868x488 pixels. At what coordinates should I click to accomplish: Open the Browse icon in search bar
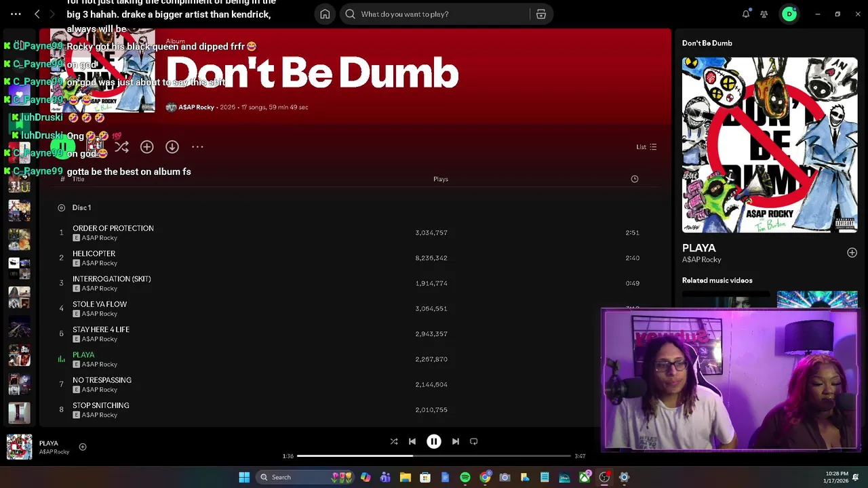click(x=541, y=14)
